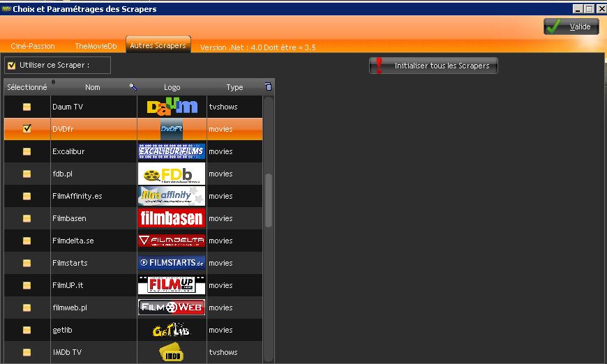Select the IMDb TV name cell
Screen dimensions: 607x364
(93, 352)
